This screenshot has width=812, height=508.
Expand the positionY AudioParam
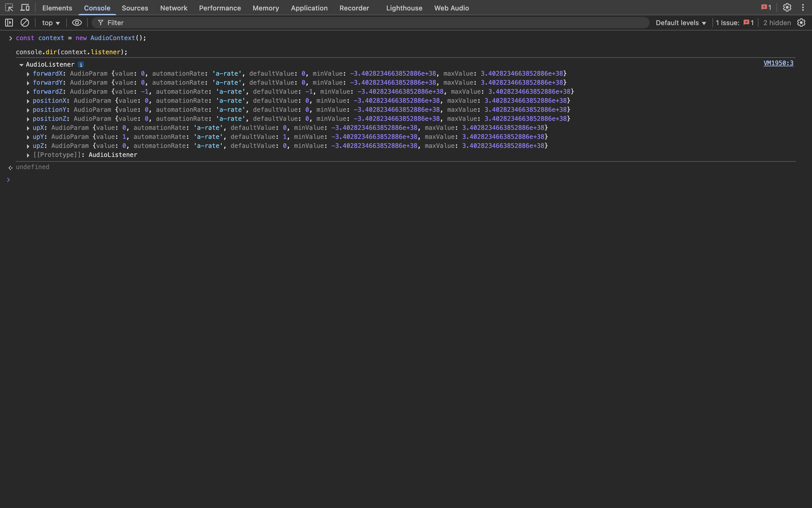28,110
